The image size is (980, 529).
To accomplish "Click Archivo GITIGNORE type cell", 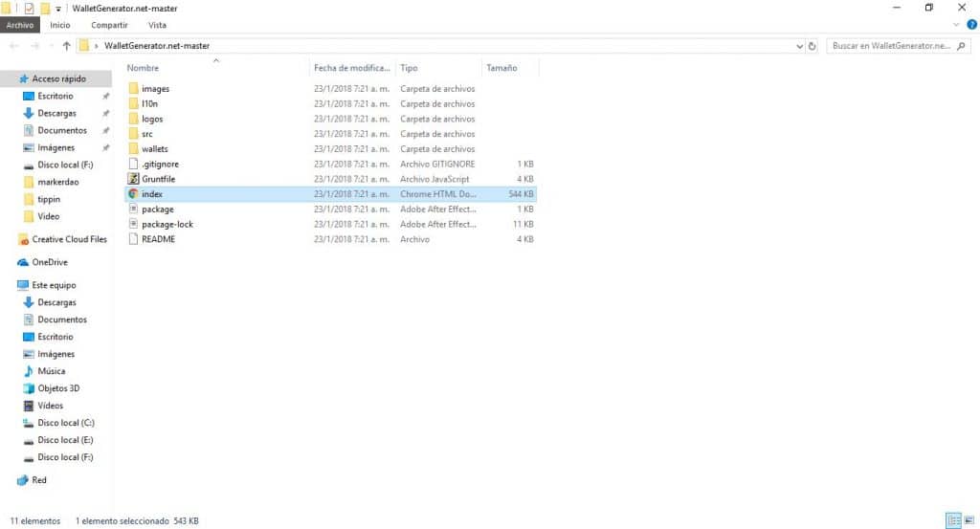I will [437, 165].
